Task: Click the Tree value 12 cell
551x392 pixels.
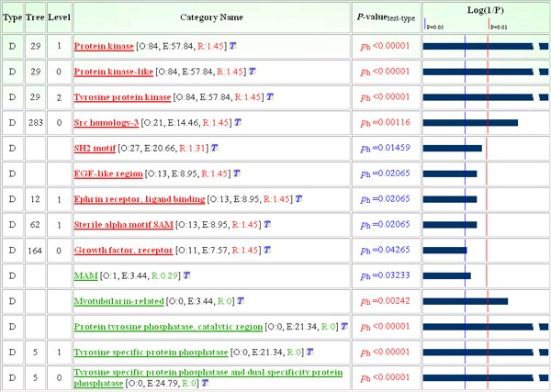Action: click(35, 199)
